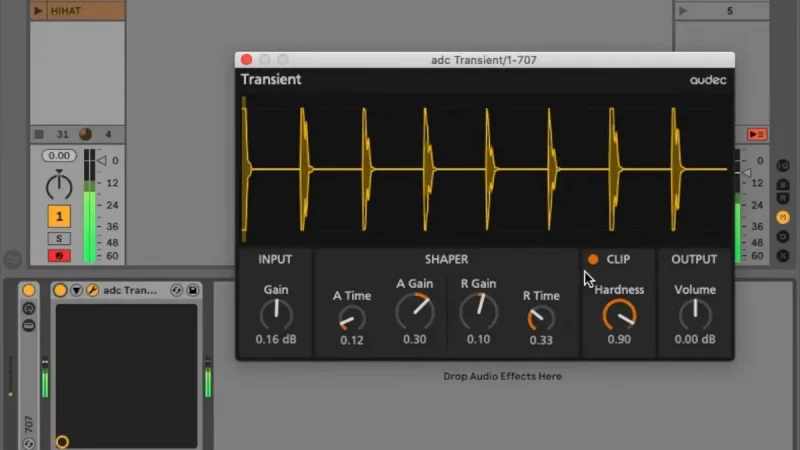This screenshot has width=800, height=450.
Task: Solo the track with the S button
Action: tap(59, 239)
